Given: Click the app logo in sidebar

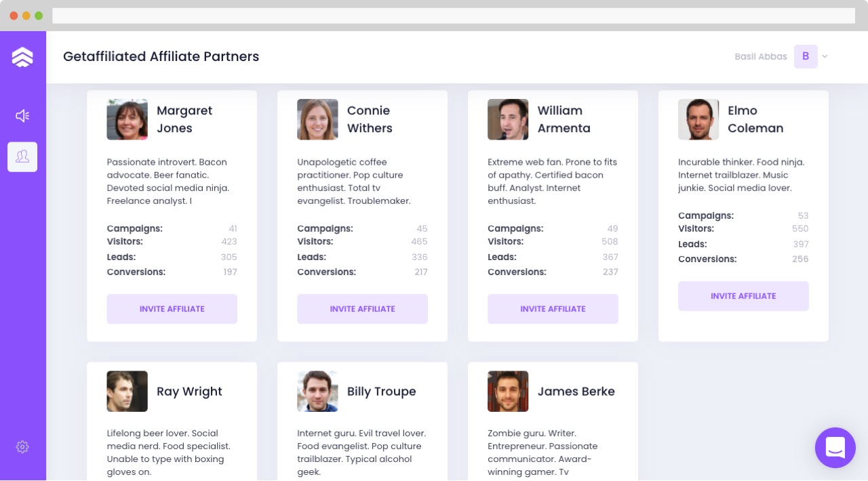Looking at the screenshot, I should [x=22, y=57].
